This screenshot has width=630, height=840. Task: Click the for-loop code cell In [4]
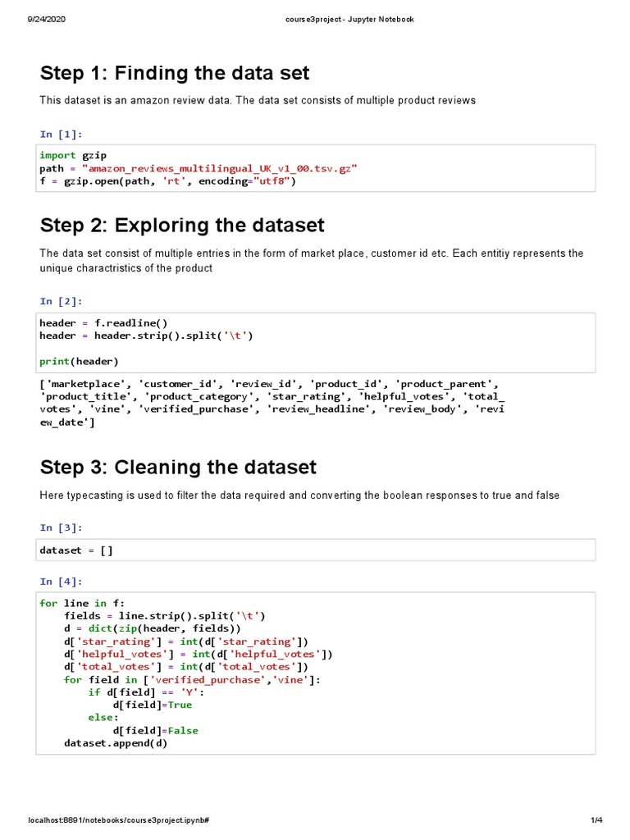point(316,674)
